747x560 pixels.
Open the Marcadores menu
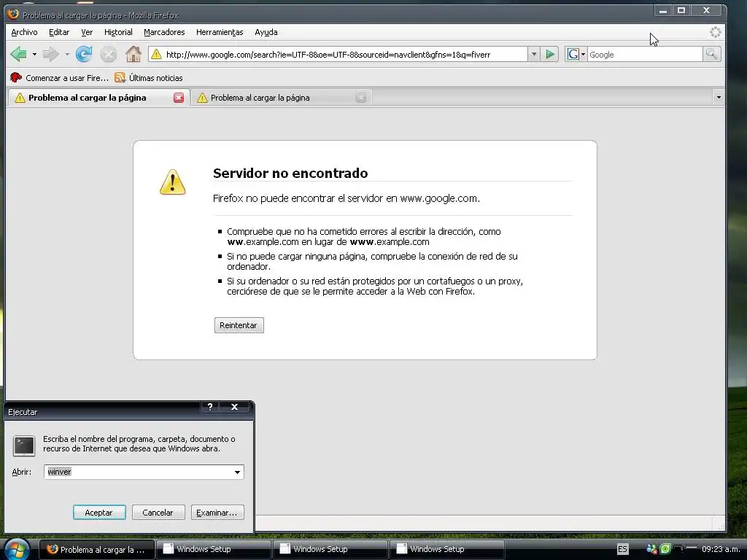point(164,32)
